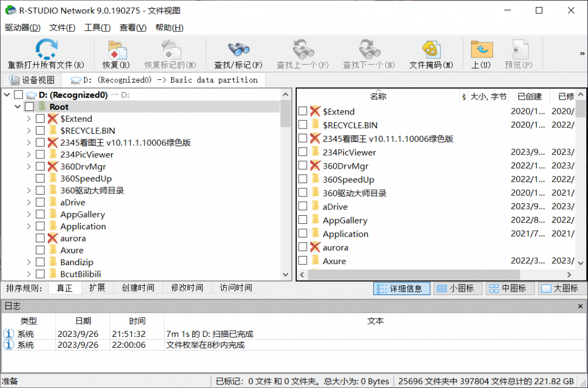Click the folder tree vertical scrollbar thumb
Viewport: 588px width, 388px height.
point(285,113)
